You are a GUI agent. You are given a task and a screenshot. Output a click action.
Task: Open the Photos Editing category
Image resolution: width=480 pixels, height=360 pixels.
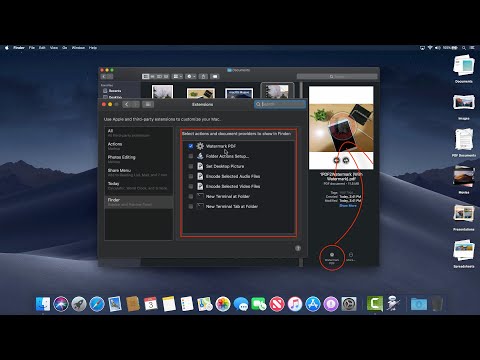click(x=139, y=159)
